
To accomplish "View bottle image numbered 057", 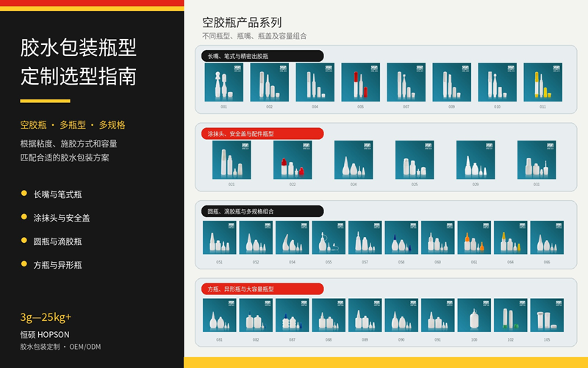I will point(365,238).
